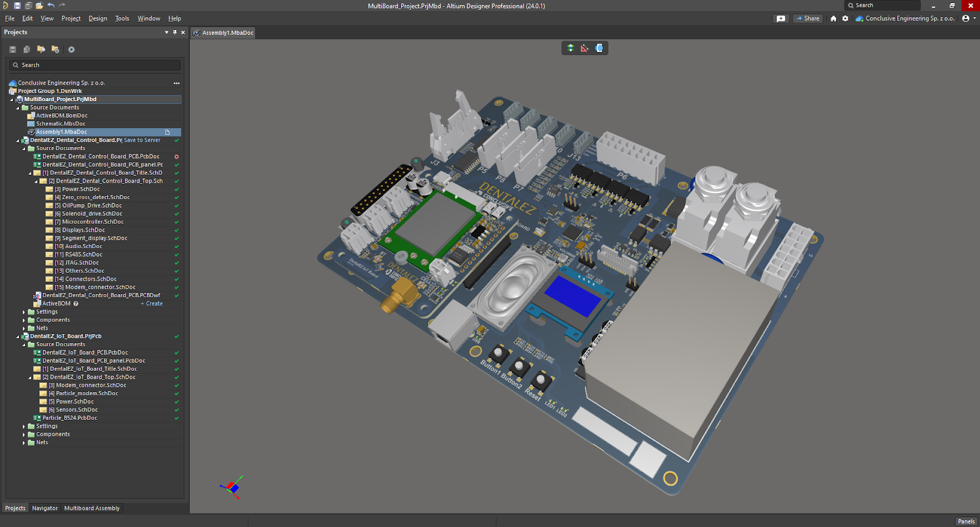
Task: Open Projects panel settings gear
Action: 71,50
